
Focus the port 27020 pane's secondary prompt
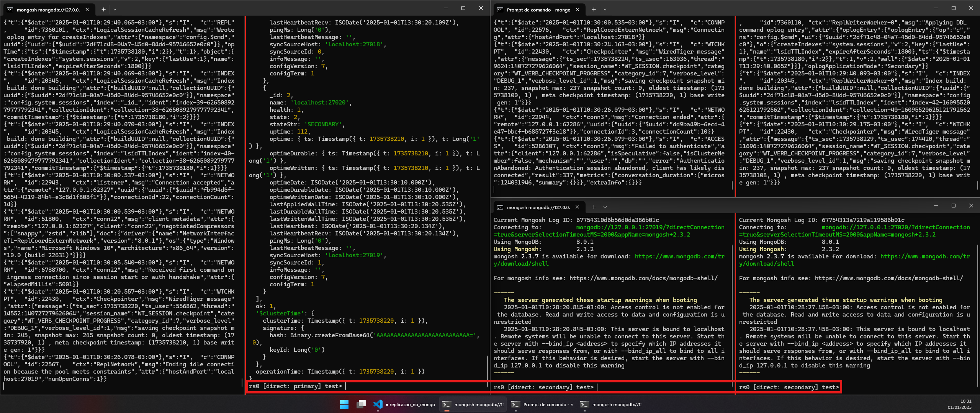click(789, 387)
